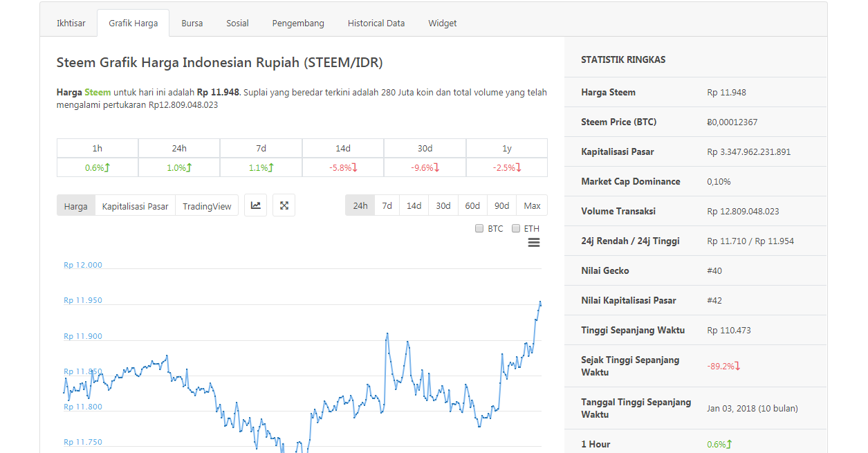
Task: Open the chart hamburger context menu
Action: 533,243
